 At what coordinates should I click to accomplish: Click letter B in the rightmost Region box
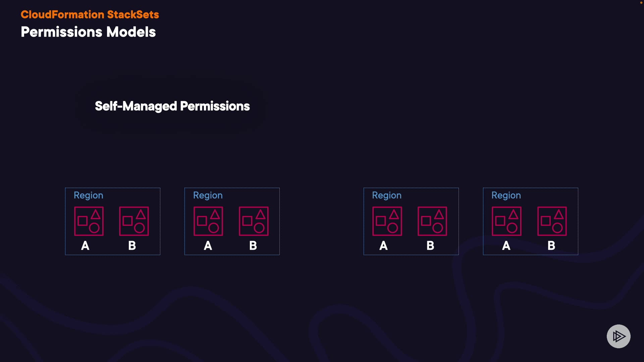tap(551, 246)
